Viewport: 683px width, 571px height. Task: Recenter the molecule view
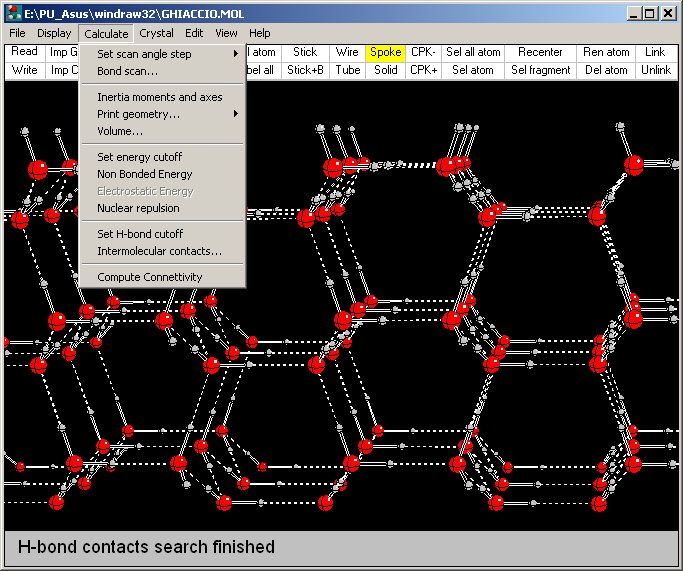541,52
